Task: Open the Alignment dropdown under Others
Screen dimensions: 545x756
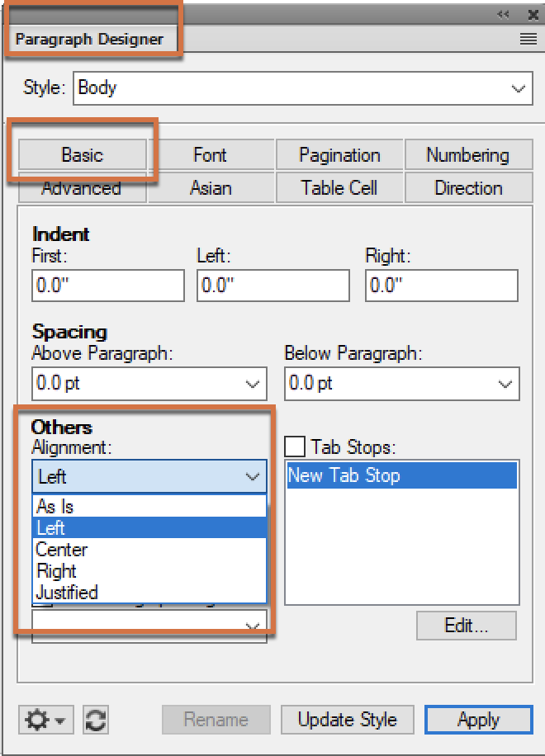Action: tap(252, 476)
